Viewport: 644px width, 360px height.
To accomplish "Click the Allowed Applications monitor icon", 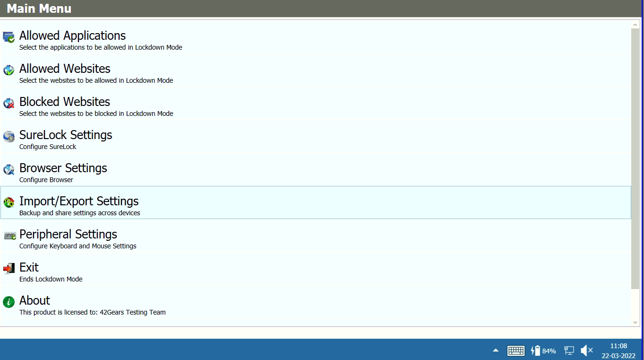I will click(x=9, y=37).
